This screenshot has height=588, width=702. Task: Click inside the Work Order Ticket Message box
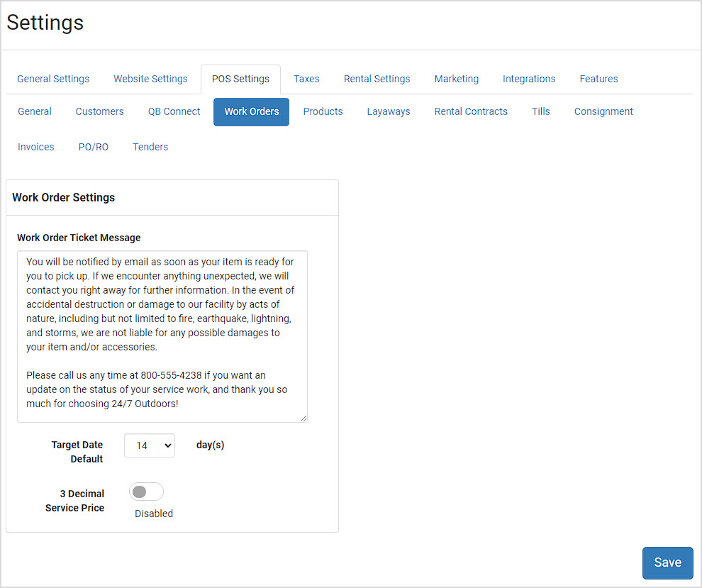[162, 336]
